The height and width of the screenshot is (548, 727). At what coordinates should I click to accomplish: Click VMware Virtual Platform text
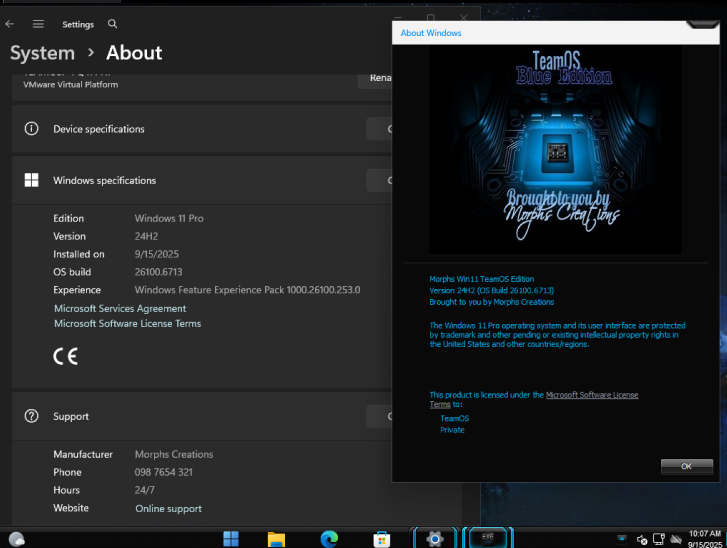coord(71,84)
